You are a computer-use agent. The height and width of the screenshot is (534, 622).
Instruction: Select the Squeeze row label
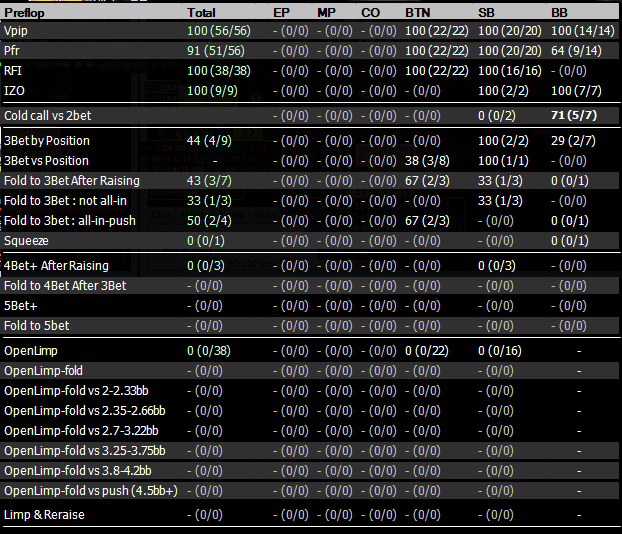(x=26, y=241)
